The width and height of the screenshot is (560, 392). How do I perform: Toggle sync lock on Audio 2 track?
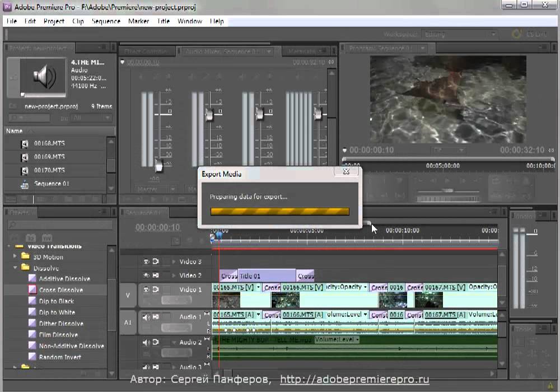(155, 342)
